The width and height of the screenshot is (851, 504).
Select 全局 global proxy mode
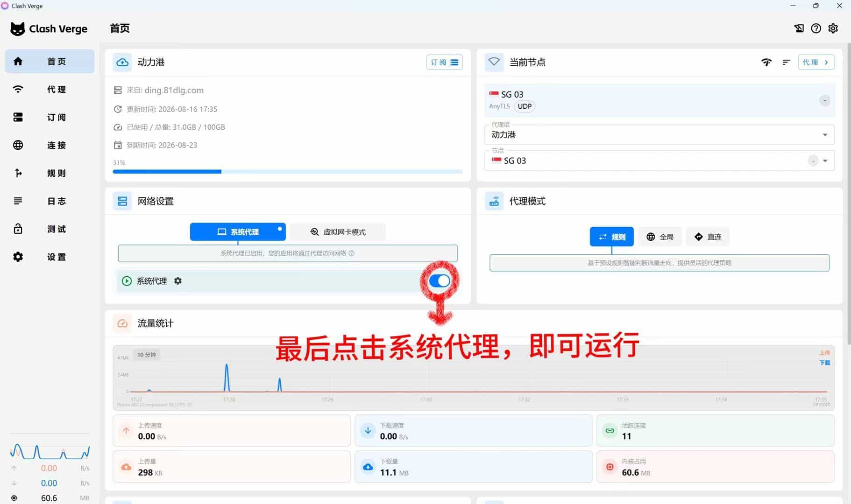click(660, 237)
